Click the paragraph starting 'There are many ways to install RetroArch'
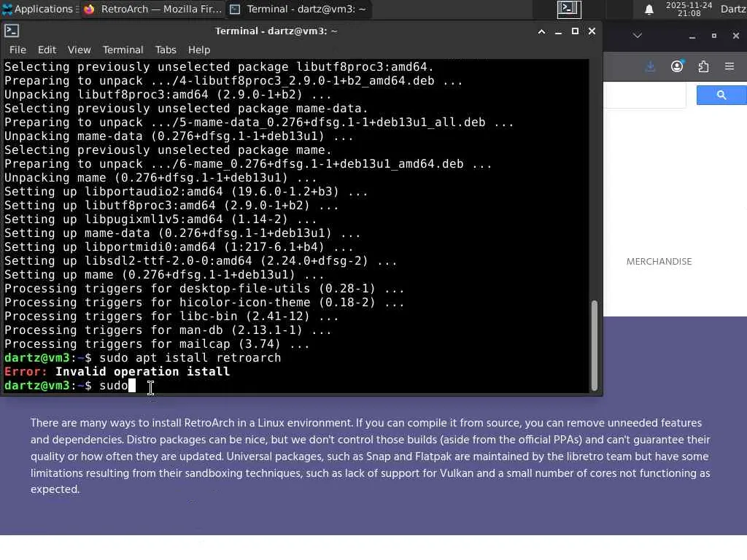This screenshot has height=560, width=747. point(370,456)
